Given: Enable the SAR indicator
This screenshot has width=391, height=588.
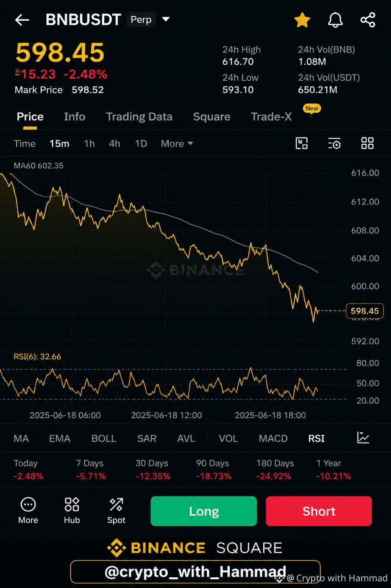Looking at the screenshot, I should (x=147, y=438).
